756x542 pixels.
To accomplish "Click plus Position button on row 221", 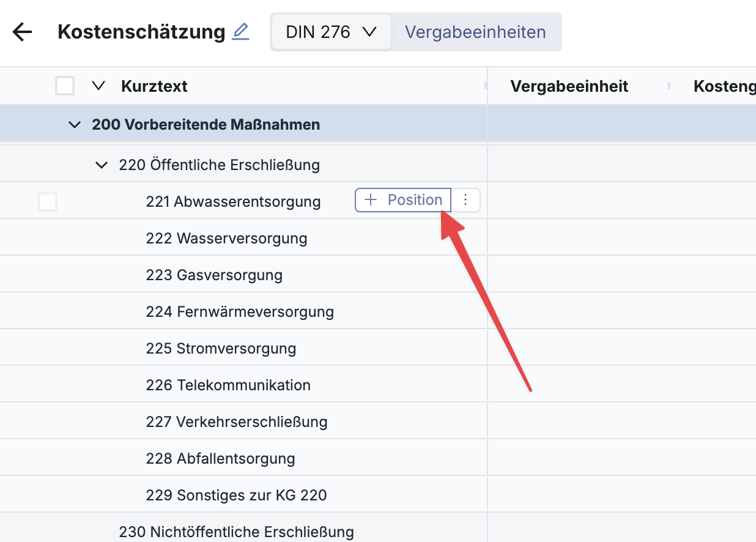I will coord(403,200).
